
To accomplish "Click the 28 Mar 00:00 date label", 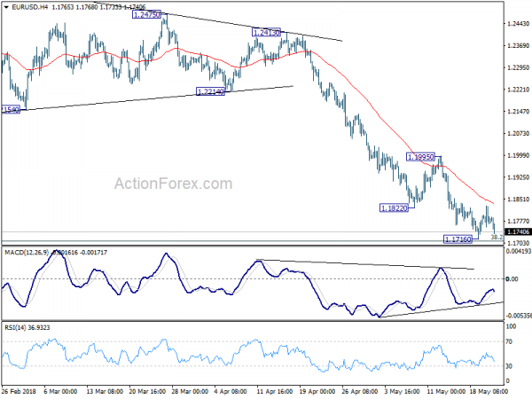I will point(190,392).
